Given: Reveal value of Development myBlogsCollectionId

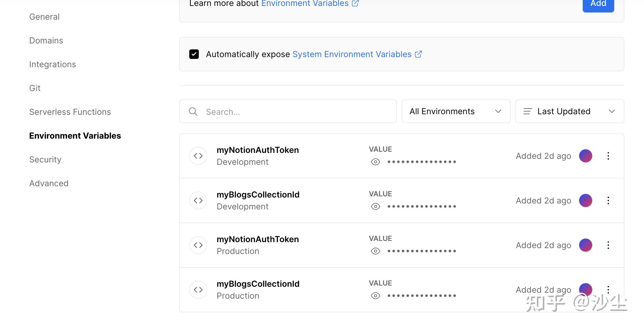Looking at the screenshot, I should pyautogui.click(x=376, y=206).
